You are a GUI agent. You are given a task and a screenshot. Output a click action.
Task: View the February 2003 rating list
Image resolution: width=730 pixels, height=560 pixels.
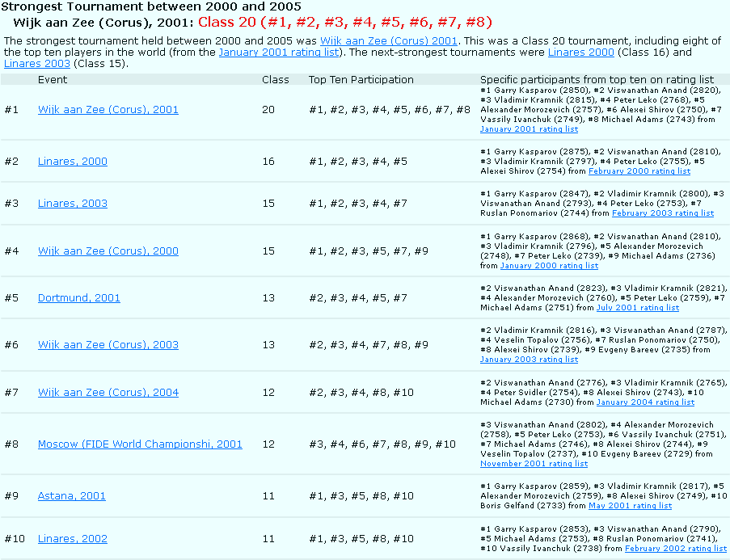662,213
